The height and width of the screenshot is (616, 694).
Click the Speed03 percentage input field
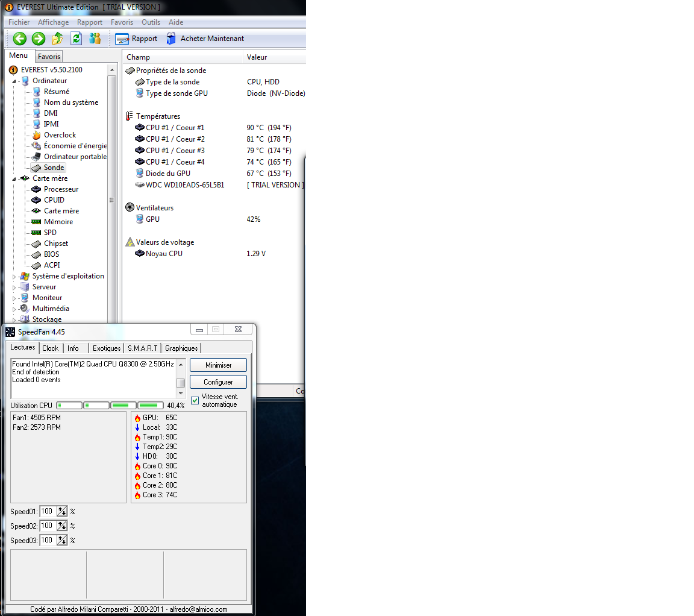48,540
